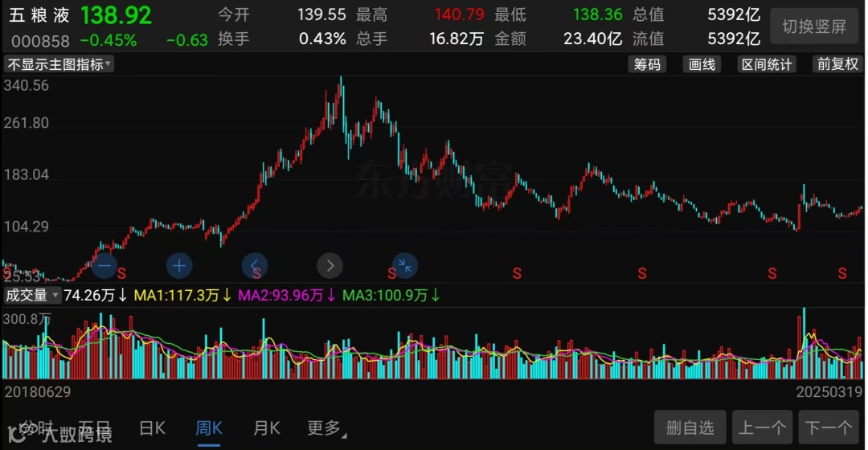Pan chart right with right-arrow icon

coord(330,266)
